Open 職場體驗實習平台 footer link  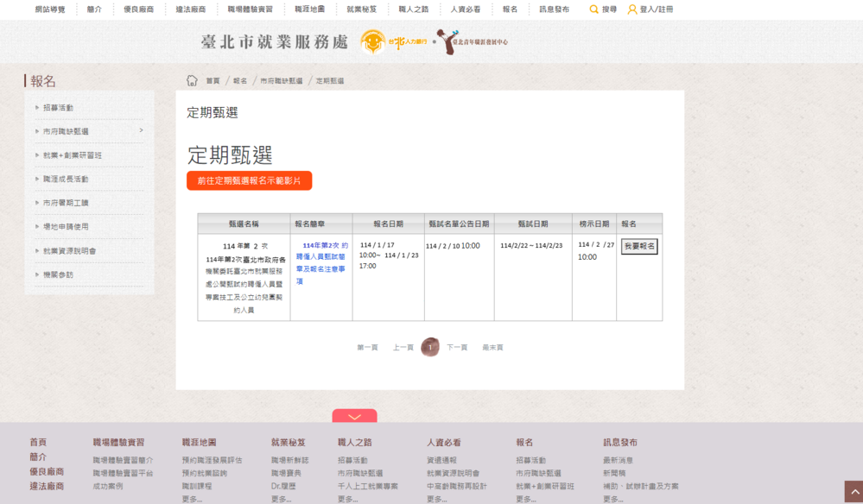pyautogui.click(x=123, y=473)
